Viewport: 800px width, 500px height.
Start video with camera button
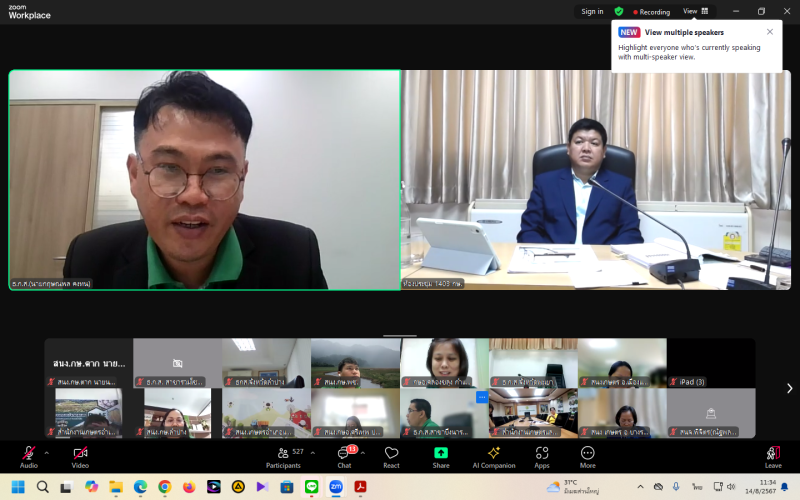[80, 454]
